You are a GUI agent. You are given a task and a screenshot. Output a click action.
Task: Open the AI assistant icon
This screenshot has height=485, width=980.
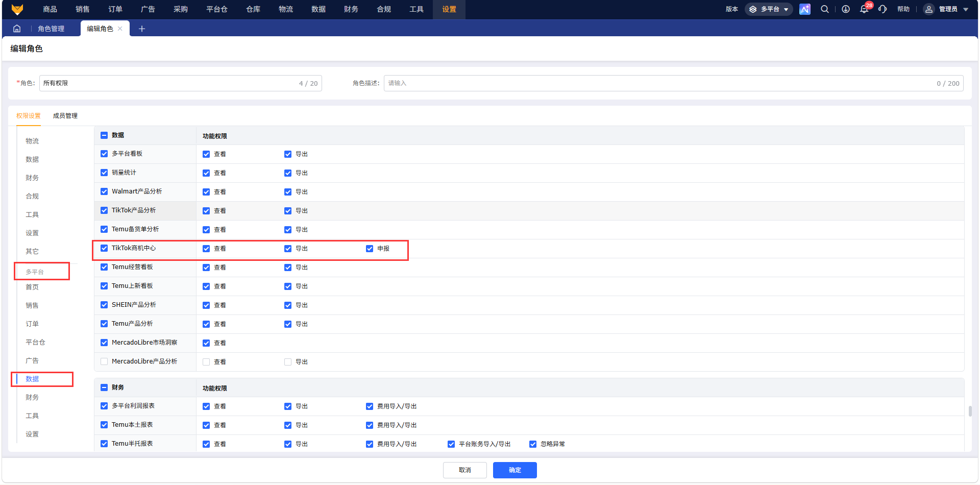pyautogui.click(x=805, y=9)
